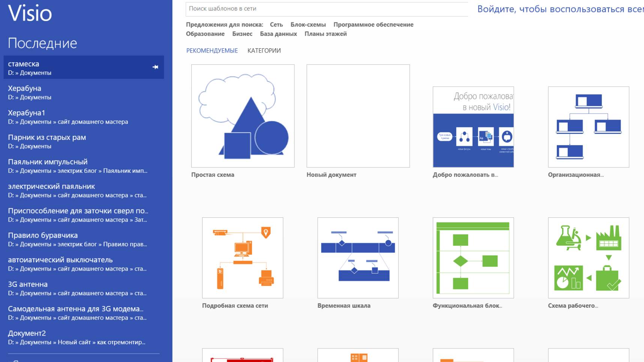
Task: Unpin "стамеска" from the recent files list
Action: [x=155, y=67]
